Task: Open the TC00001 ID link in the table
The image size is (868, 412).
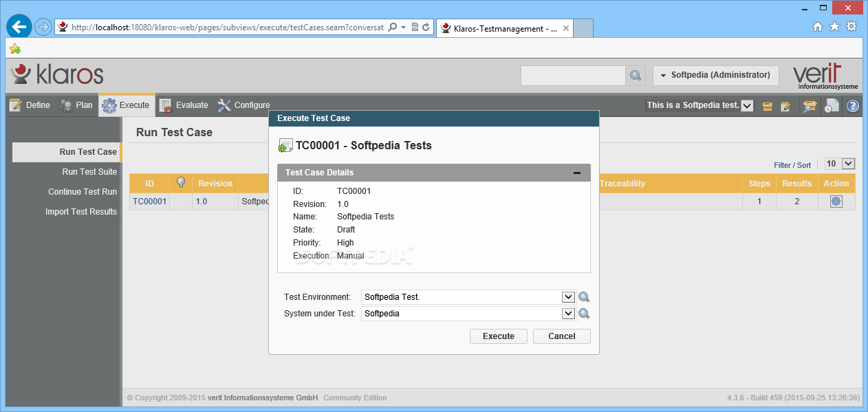Action: pyautogui.click(x=150, y=202)
